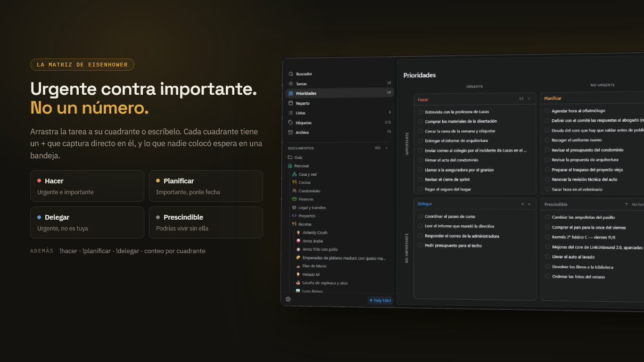The width and height of the screenshot is (644, 362).
Task: Check off Coordinar el paseo de curso
Action: coord(421,216)
